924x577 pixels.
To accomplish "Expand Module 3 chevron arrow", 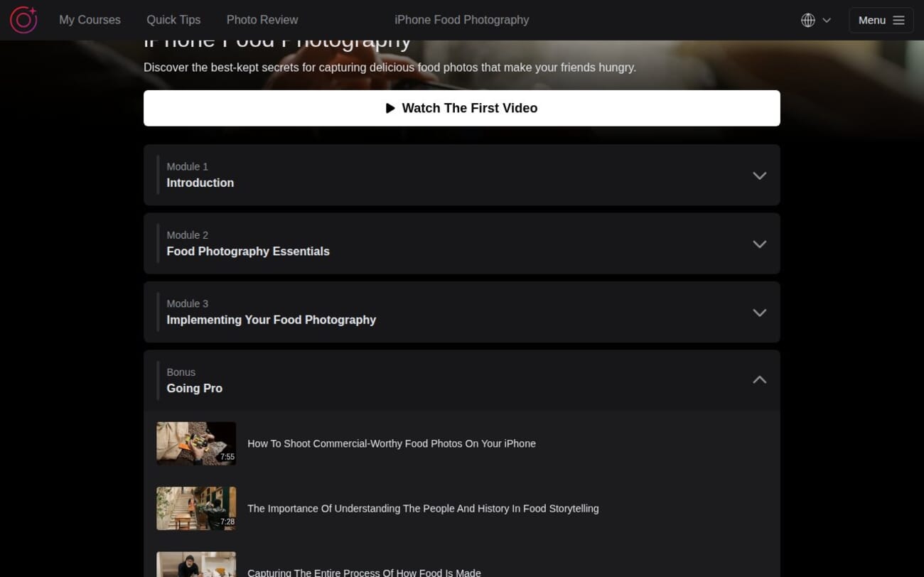I will pos(759,313).
